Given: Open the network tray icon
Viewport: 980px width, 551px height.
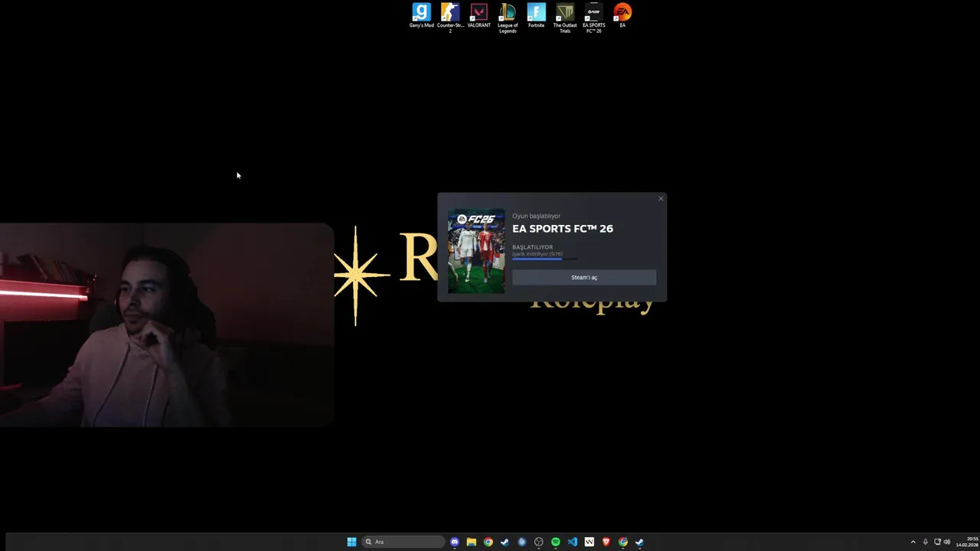Looking at the screenshot, I should pyautogui.click(x=937, y=542).
